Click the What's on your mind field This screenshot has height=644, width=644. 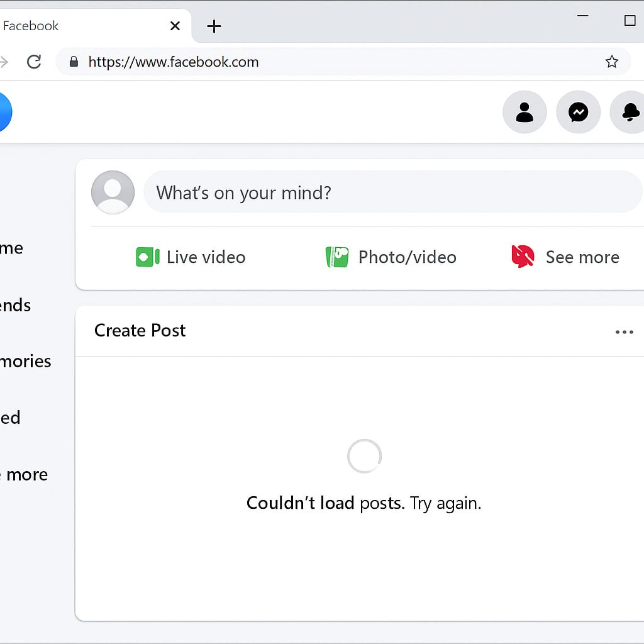(x=392, y=192)
